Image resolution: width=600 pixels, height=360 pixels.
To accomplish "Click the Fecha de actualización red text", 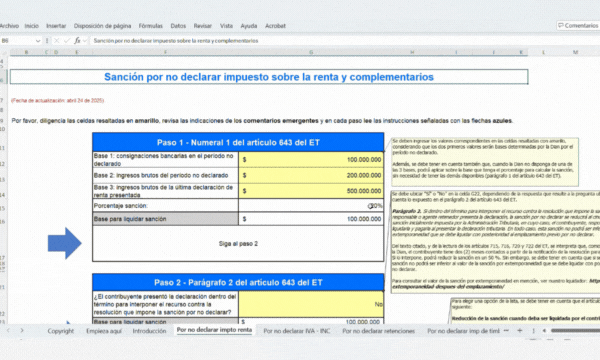I will point(57,101).
